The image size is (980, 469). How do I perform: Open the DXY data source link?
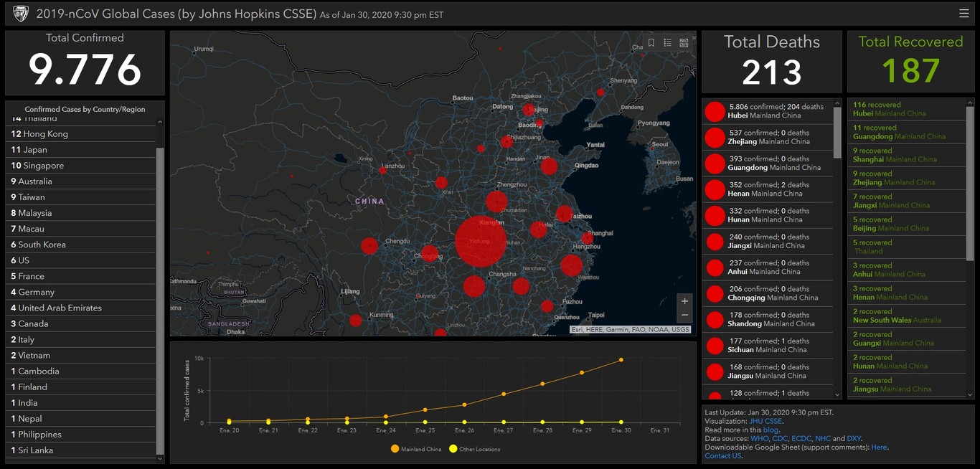click(x=854, y=439)
